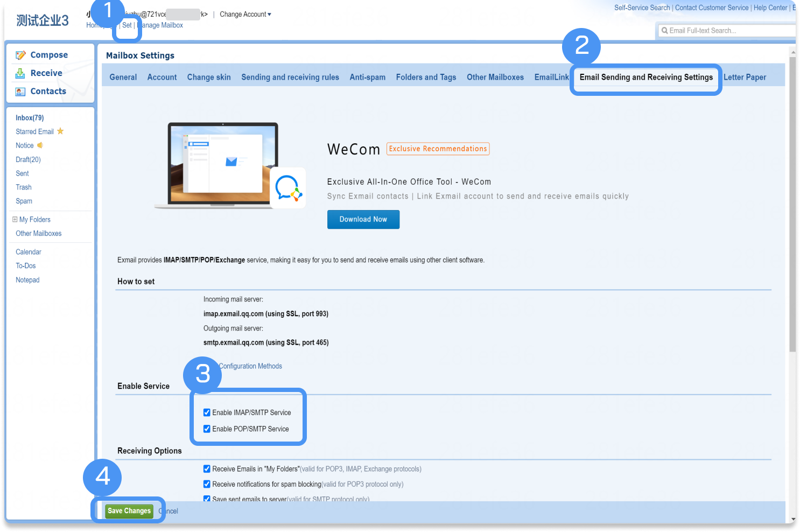
Task: Open the General settings tab
Action: pyautogui.click(x=123, y=77)
